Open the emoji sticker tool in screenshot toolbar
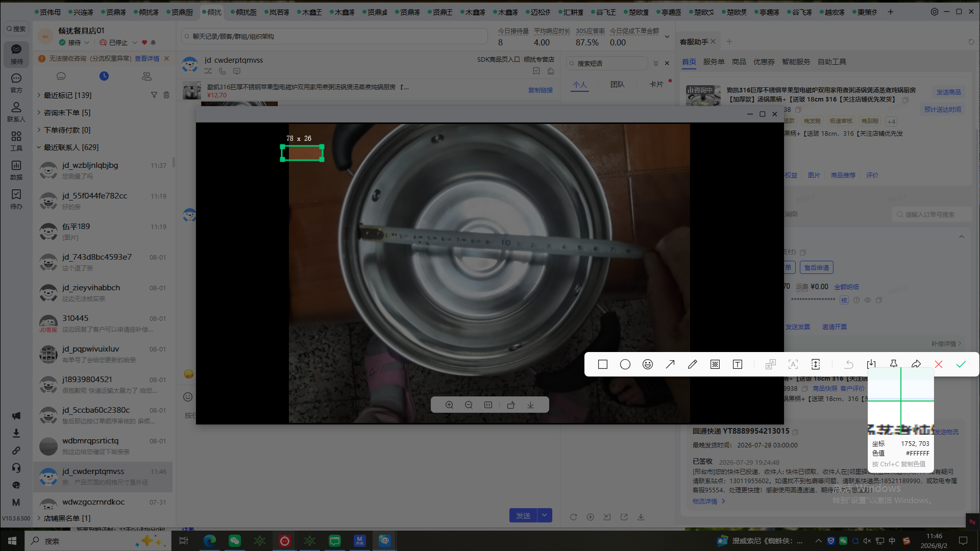Screen dimensions: 980x551 click(x=648, y=364)
